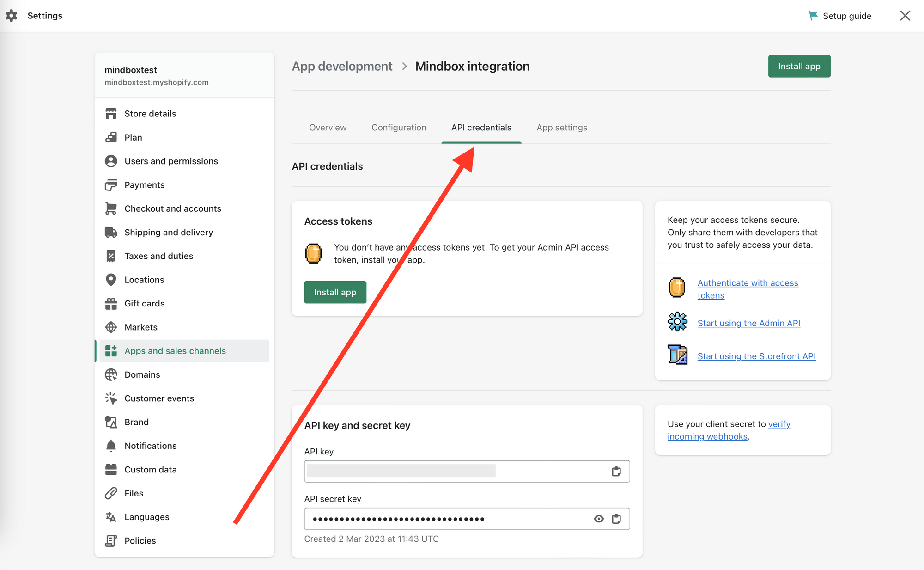The width and height of the screenshot is (924, 570).
Task: Click the Locations pin icon
Action: [111, 280]
